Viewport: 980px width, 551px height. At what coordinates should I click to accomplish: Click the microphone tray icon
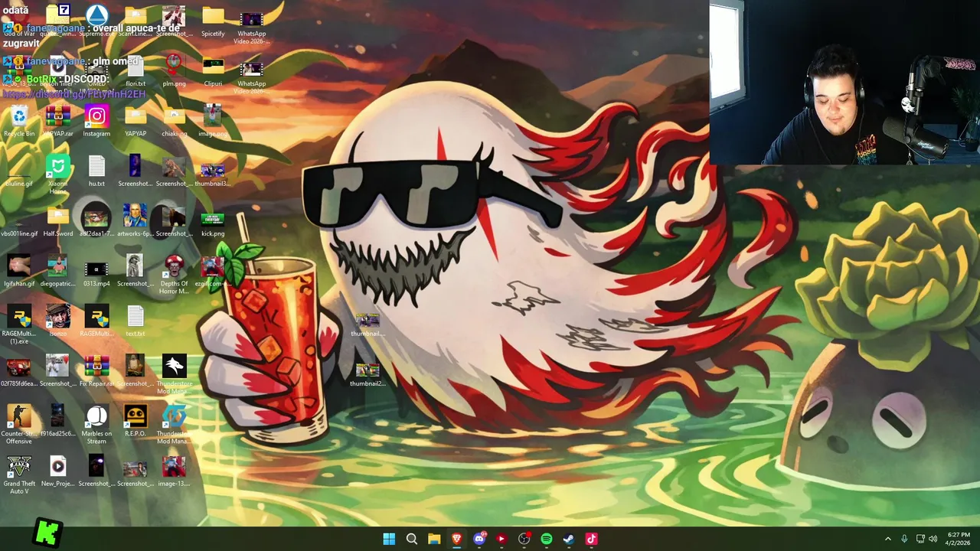click(x=904, y=539)
